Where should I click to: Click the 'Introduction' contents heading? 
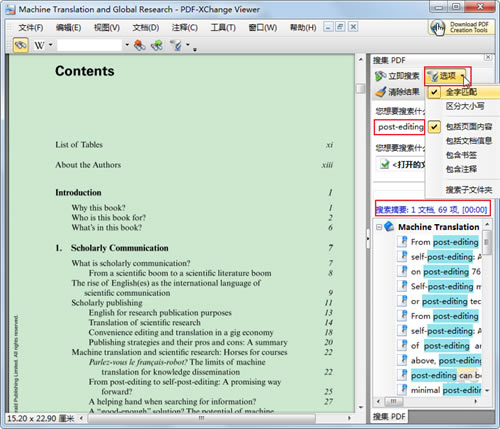tap(78, 193)
